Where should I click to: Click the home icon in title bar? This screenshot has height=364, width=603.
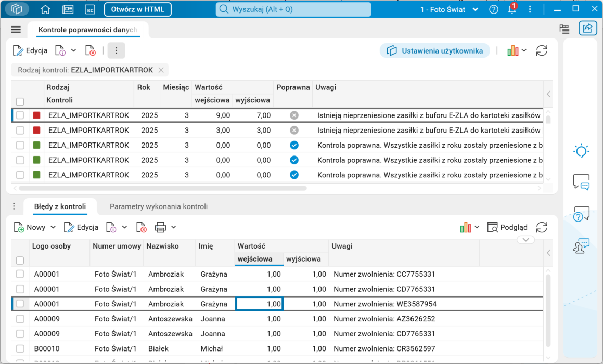(45, 9)
